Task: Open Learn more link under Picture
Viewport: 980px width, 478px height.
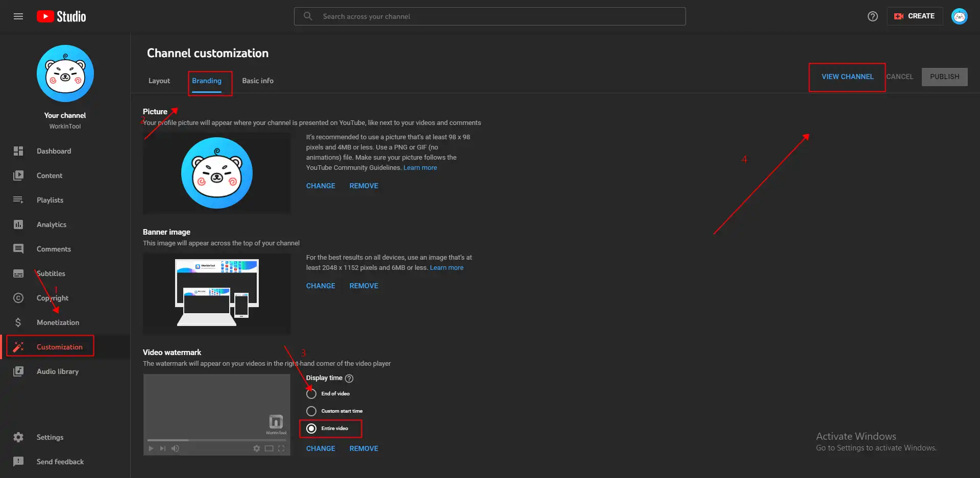Action: pyautogui.click(x=420, y=168)
